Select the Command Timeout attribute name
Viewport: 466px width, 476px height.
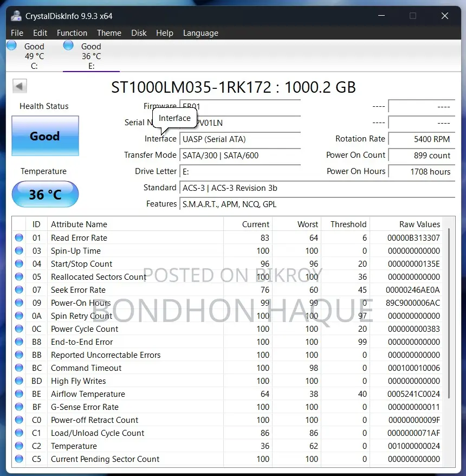pos(86,368)
